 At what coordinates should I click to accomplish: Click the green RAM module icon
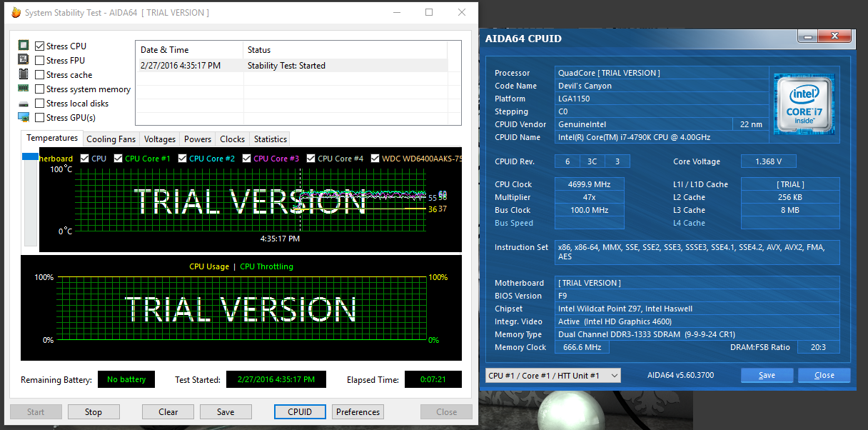(x=24, y=89)
